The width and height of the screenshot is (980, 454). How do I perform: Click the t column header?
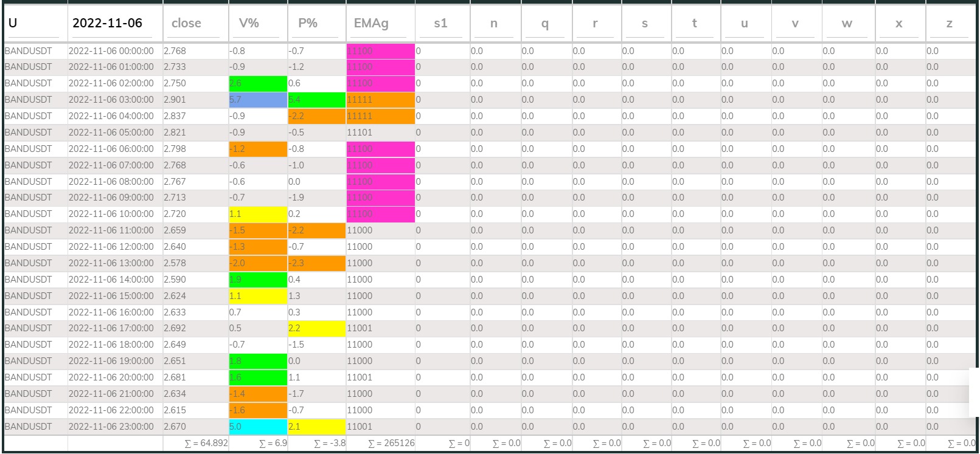[695, 23]
